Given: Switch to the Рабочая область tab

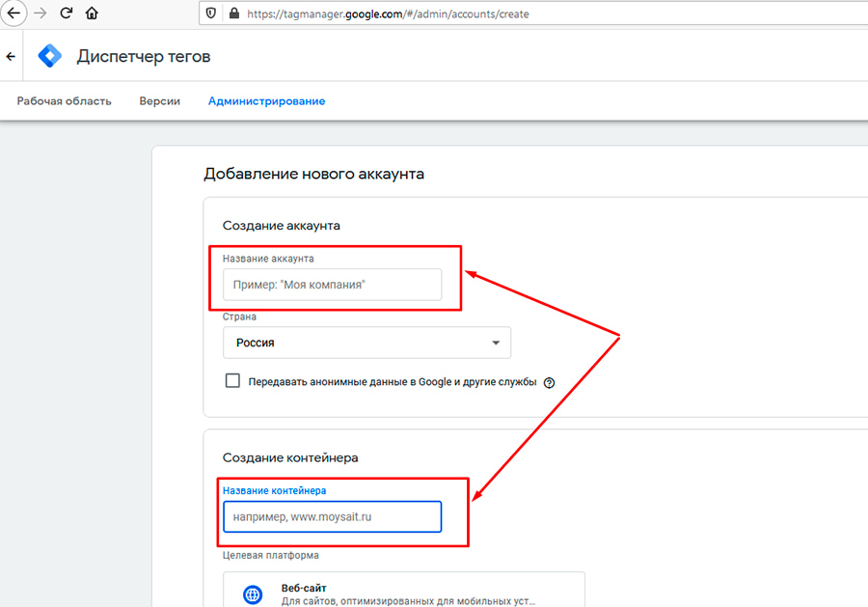Looking at the screenshot, I should click(64, 100).
